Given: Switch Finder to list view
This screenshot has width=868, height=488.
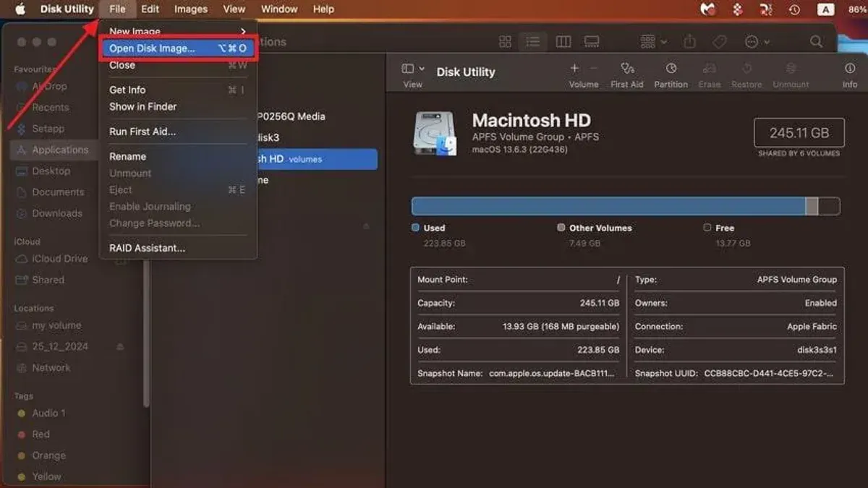Looking at the screenshot, I should (533, 42).
